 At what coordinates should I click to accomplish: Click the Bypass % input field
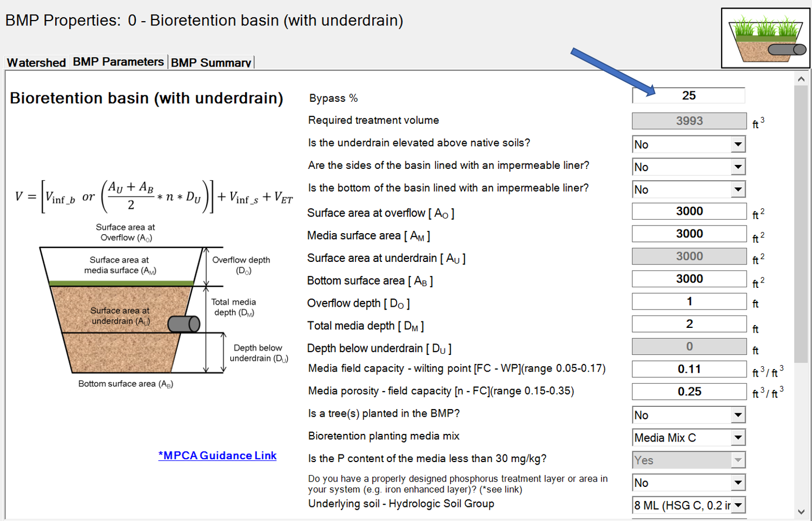[x=689, y=96]
